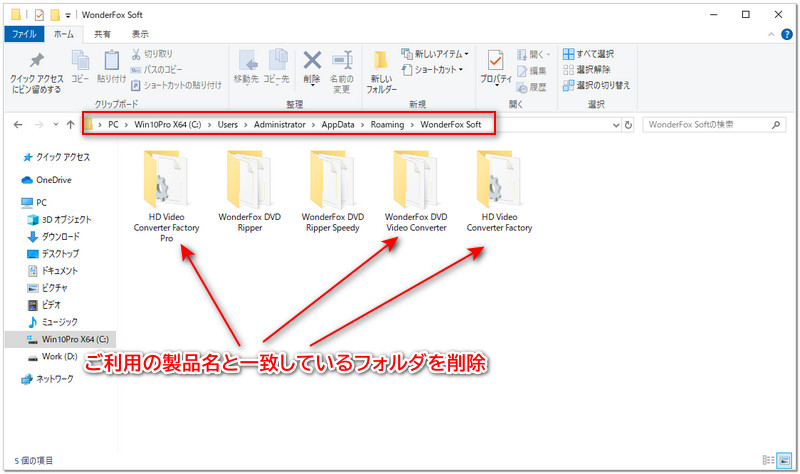800x474 pixels.
Task: Open Videos (ビデオ) in sidebar
Action: 43,305
